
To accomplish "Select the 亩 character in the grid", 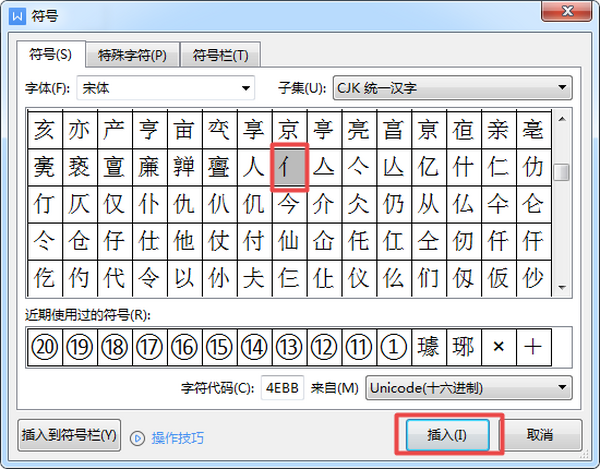I will pos(184,130).
